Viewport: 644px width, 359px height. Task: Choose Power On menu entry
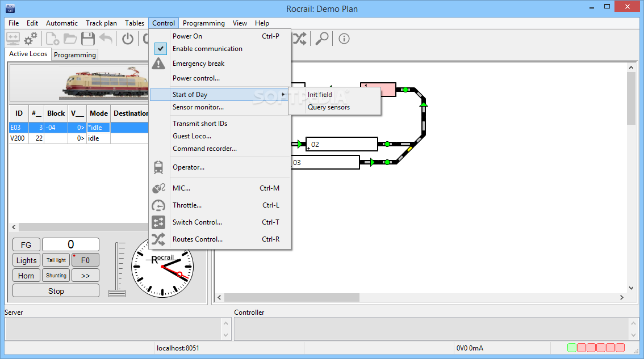(187, 36)
